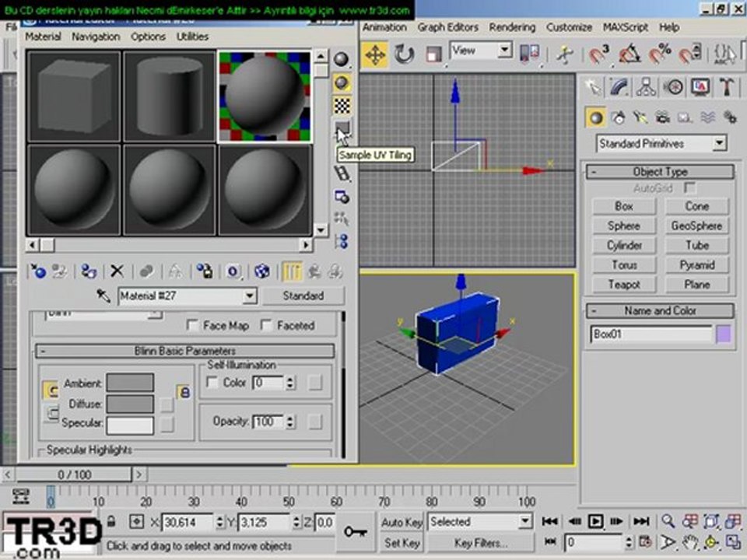This screenshot has height=560, width=747.
Task: Select the Cameras category icon
Action: (662, 117)
